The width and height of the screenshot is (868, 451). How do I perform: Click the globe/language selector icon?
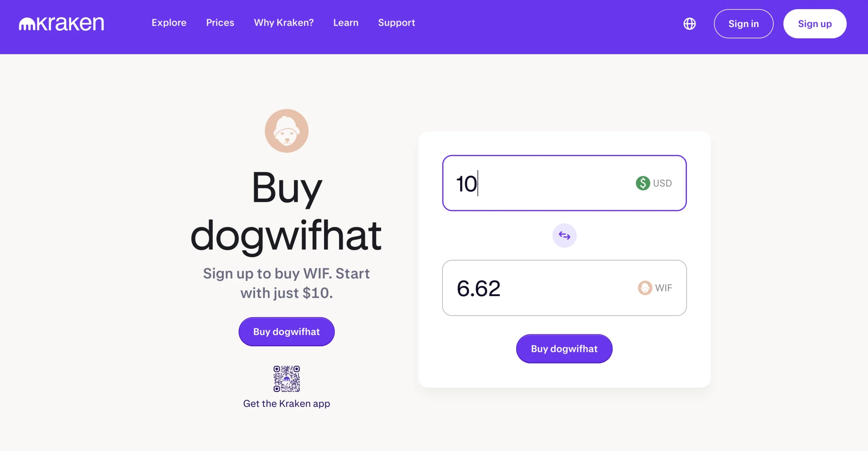(x=689, y=23)
